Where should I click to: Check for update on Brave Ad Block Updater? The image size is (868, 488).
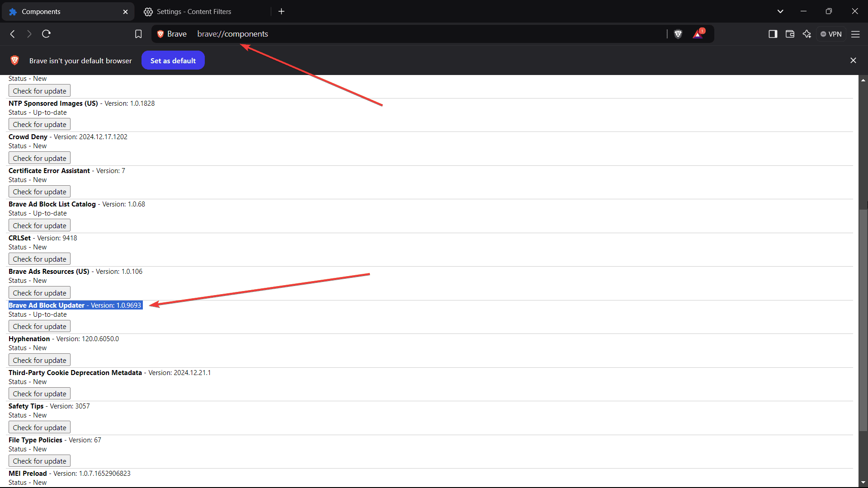point(39,326)
